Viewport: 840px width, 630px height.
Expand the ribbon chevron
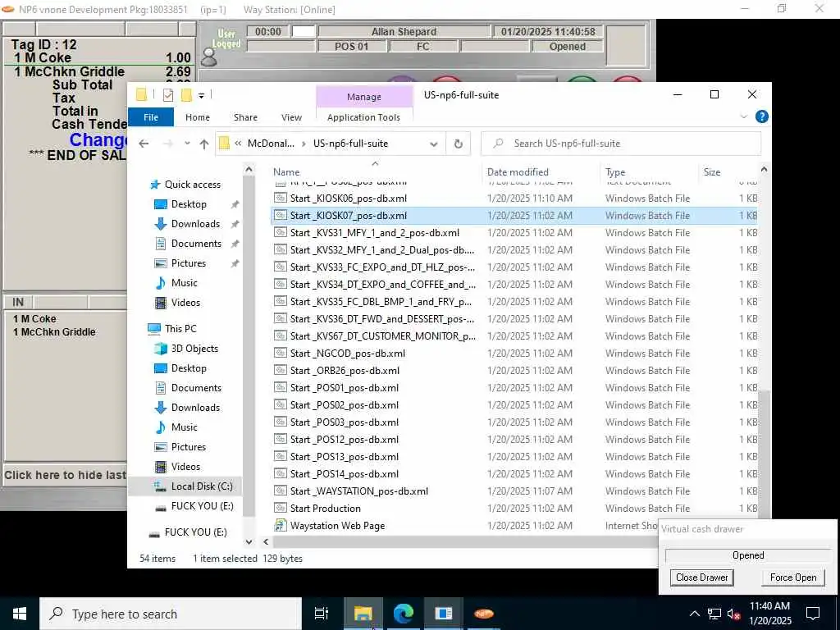click(743, 116)
